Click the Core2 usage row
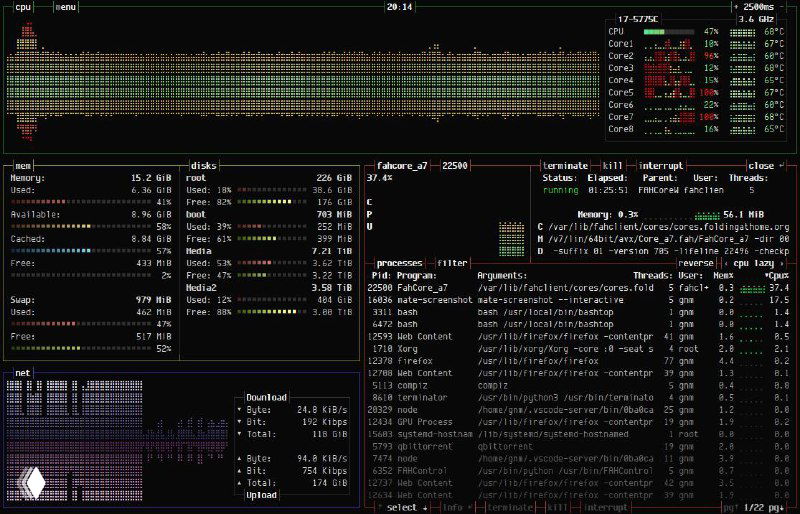This screenshot has height=514, width=800. (696, 56)
